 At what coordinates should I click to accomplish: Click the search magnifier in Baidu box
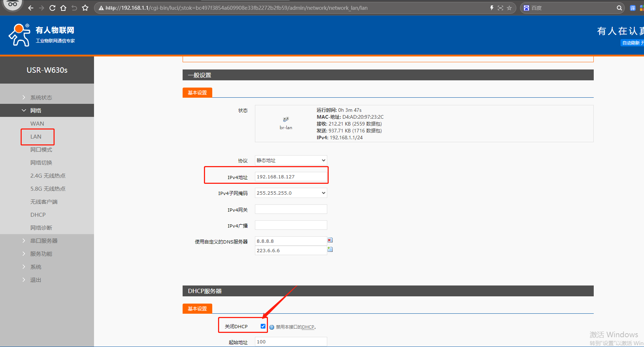[x=619, y=8]
